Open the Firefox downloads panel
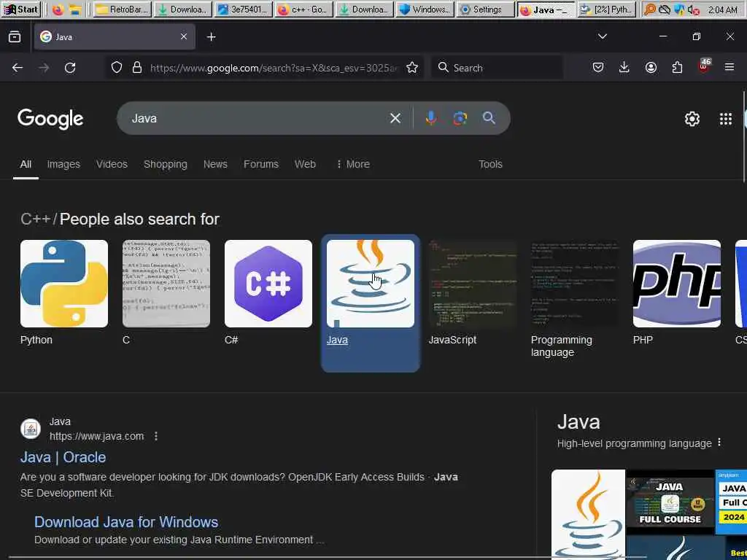This screenshot has height=560, width=747. (x=624, y=68)
